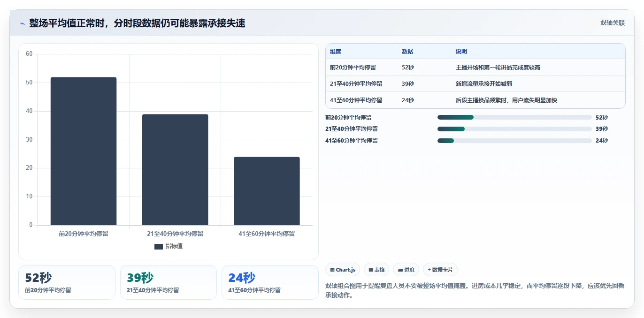The width and height of the screenshot is (644, 318).
Task: Click the 前20分钟平均停留 x-axis label
Action: [x=84, y=234]
